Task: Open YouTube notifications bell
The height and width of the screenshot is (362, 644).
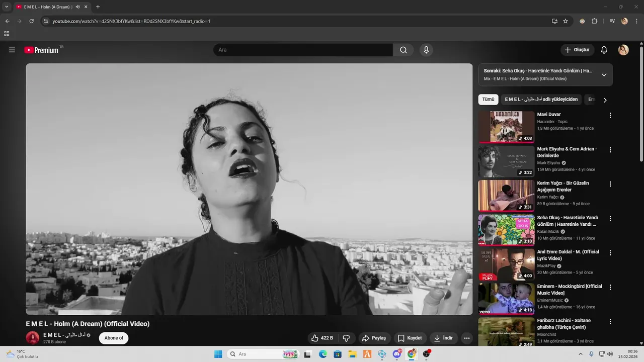Action: pyautogui.click(x=604, y=50)
